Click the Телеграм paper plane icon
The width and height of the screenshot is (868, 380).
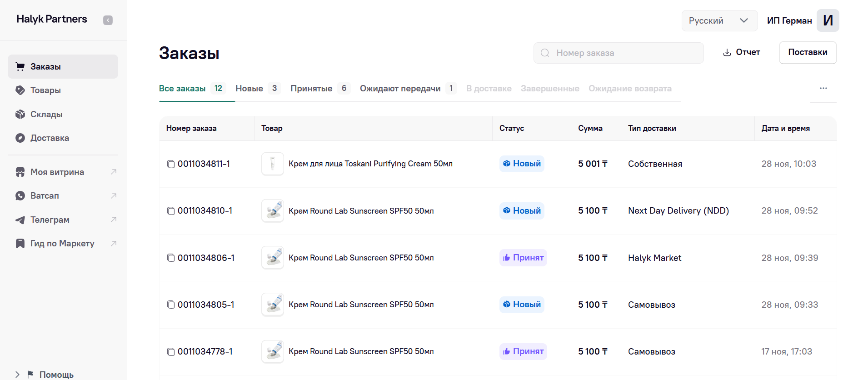20,220
